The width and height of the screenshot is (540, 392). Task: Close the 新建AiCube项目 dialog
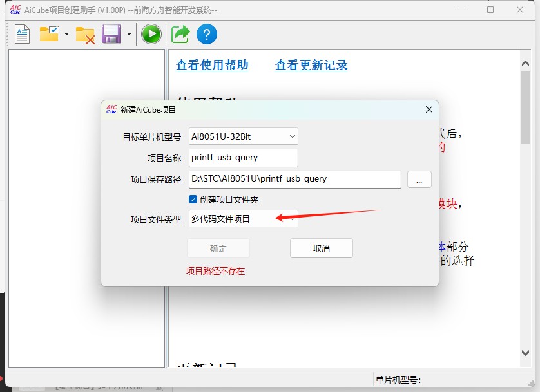(x=429, y=109)
